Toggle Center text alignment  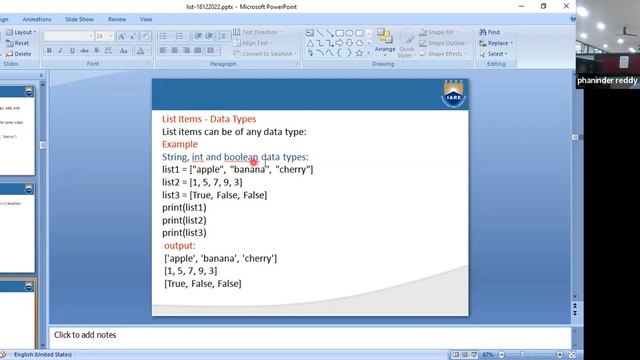click(175, 51)
